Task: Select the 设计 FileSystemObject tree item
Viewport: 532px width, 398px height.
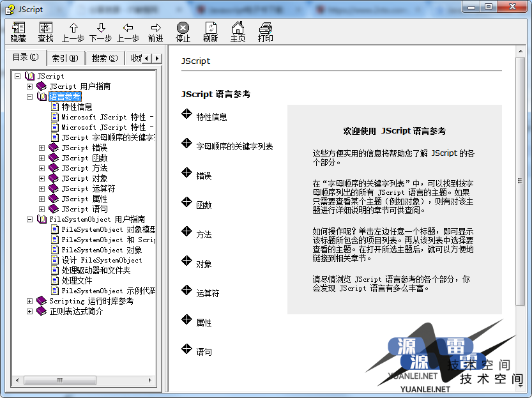Action: pos(102,260)
